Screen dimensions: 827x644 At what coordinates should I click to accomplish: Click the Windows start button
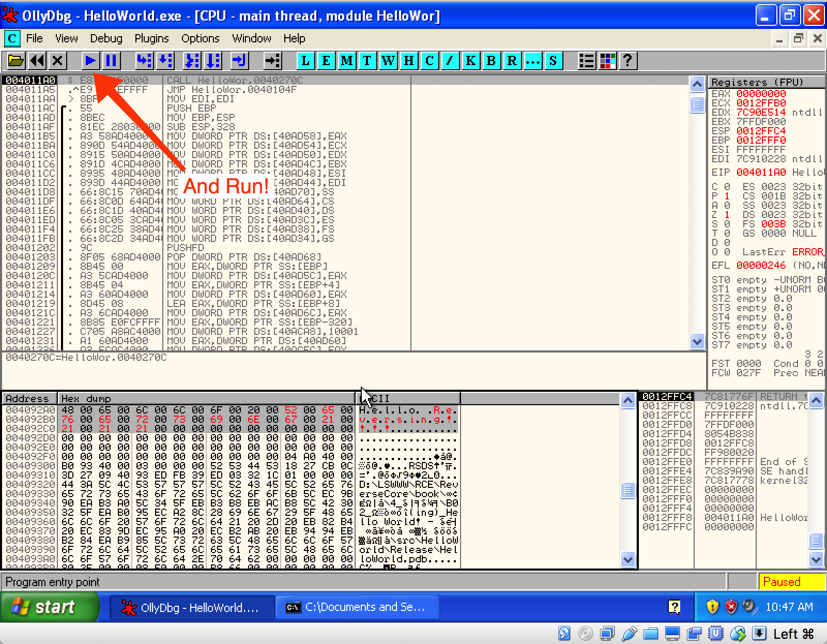[50, 607]
